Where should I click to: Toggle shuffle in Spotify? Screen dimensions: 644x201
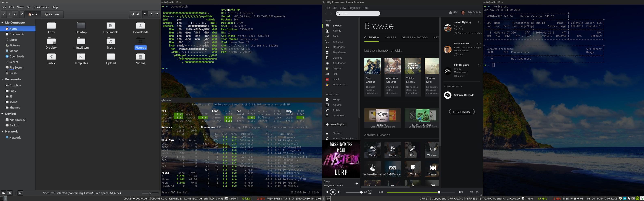pos(471,192)
